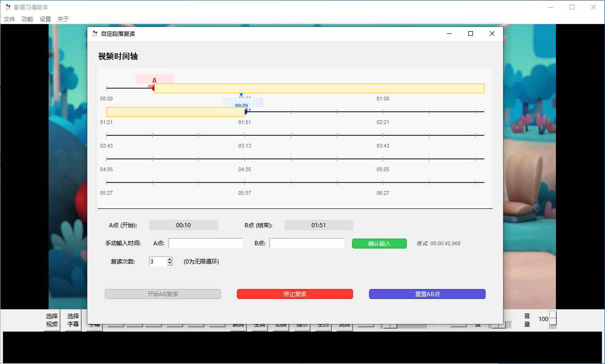Click the 选择字幕 button
Image resolution: width=605 pixels, height=364 pixels.
(73, 320)
